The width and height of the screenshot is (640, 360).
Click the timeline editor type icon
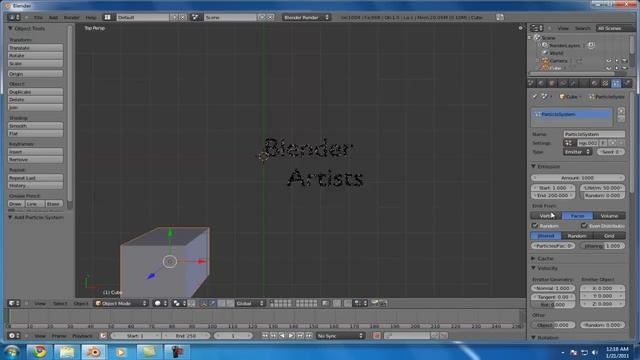click(x=14, y=336)
